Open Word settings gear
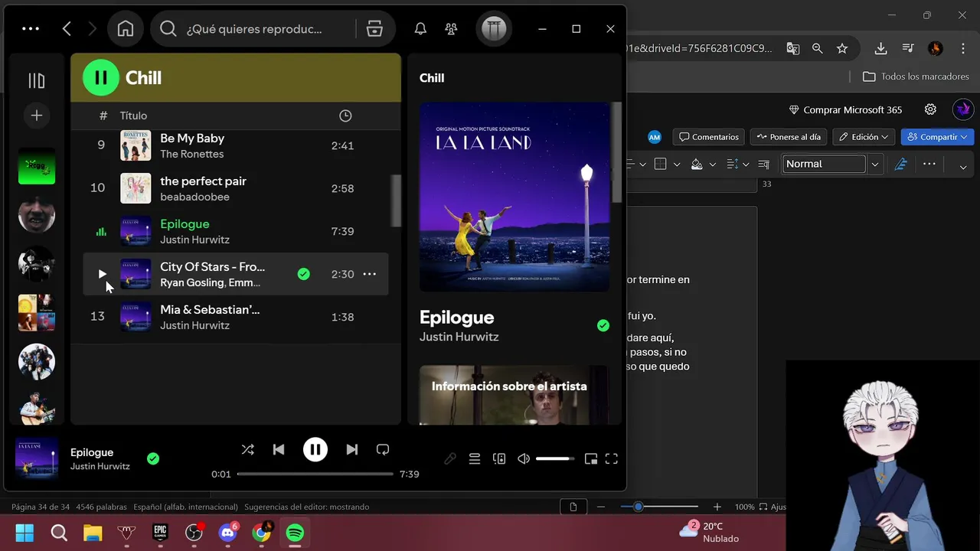 click(x=930, y=109)
